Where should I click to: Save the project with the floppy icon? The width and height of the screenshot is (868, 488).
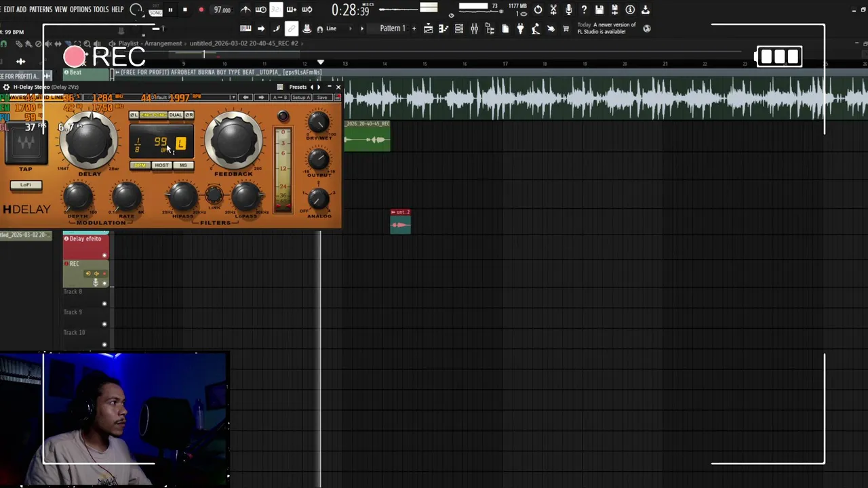[x=599, y=9]
